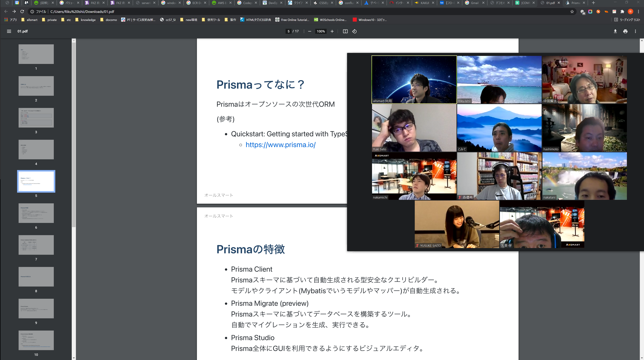Bookmark this page with the star icon
The image size is (644, 360).
tap(572, 12)
